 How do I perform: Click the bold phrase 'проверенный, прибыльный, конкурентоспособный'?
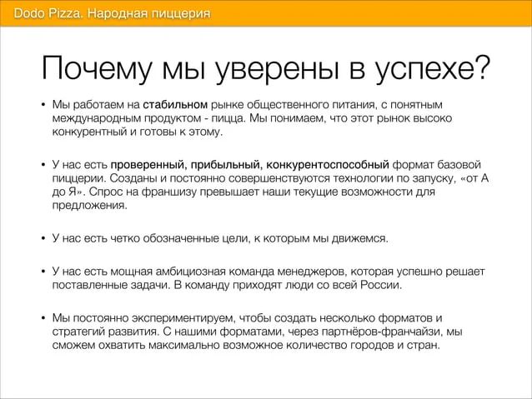(x=249, y=164)
